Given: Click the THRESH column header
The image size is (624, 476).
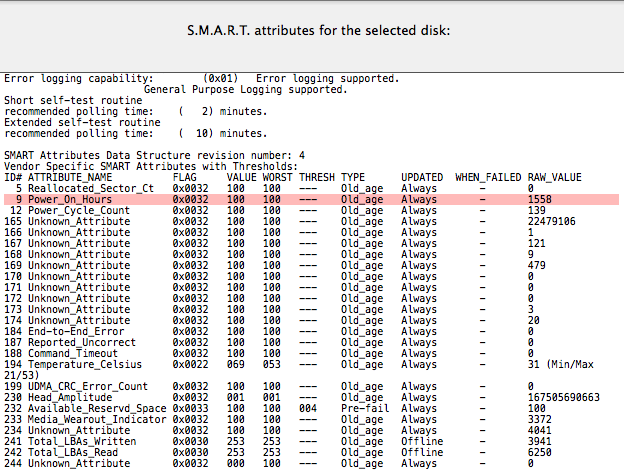Looking at the screenshot, I should pyautogui.click(x=317, y=178).
